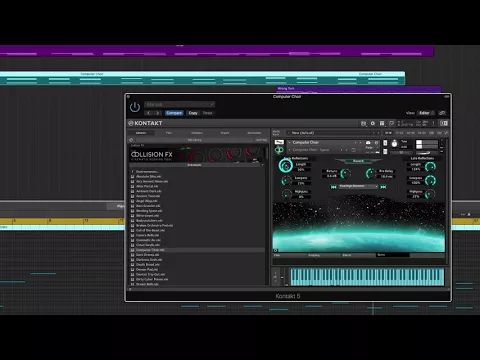The image size is (480, 360).
Task: Switch to the Files tab
Action: [x=169, y=133]
